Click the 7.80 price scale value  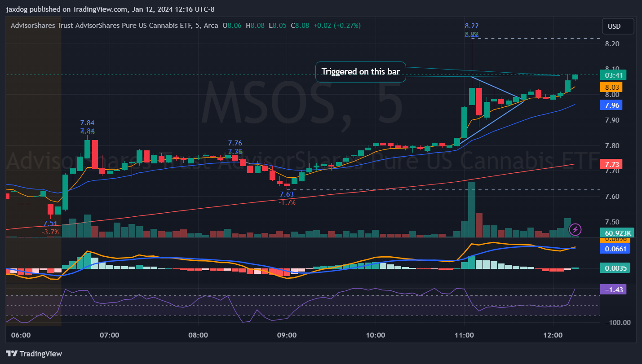pos(612,146)
